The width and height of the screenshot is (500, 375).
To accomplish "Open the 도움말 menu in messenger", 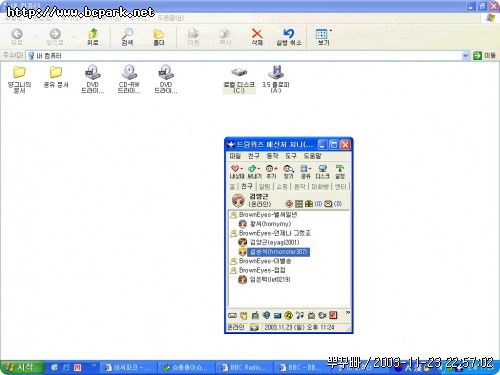I will (x=312, y=156).
